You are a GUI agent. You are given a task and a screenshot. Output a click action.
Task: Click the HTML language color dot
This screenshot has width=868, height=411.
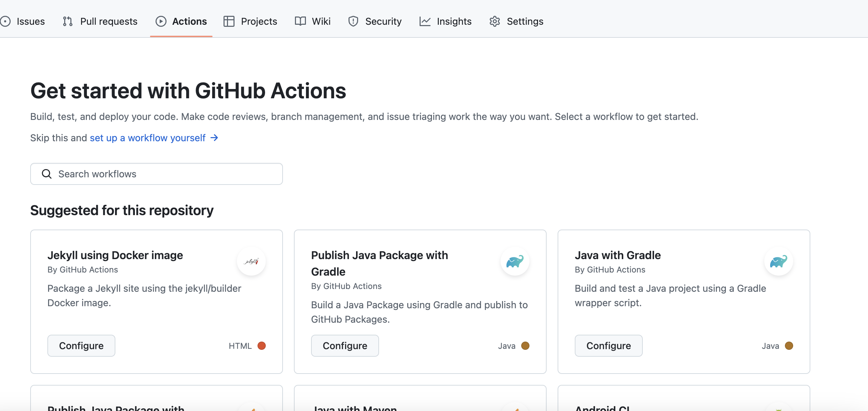click(262, 346)
